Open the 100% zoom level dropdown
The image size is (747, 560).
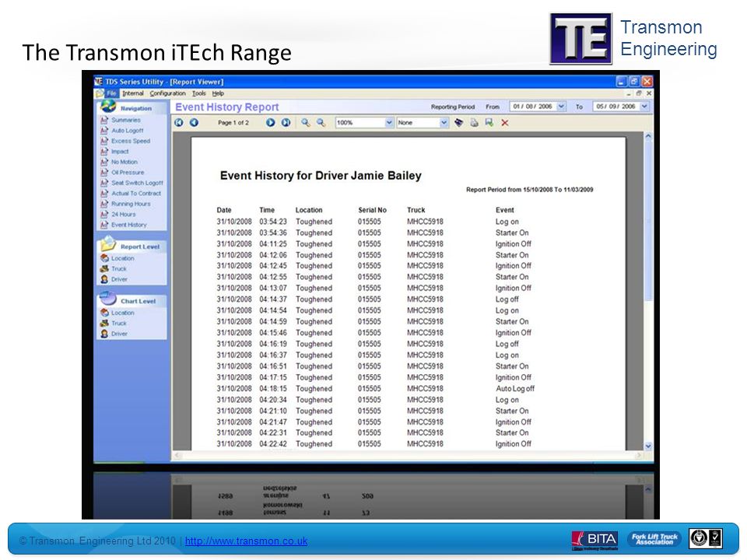[389, 122]
